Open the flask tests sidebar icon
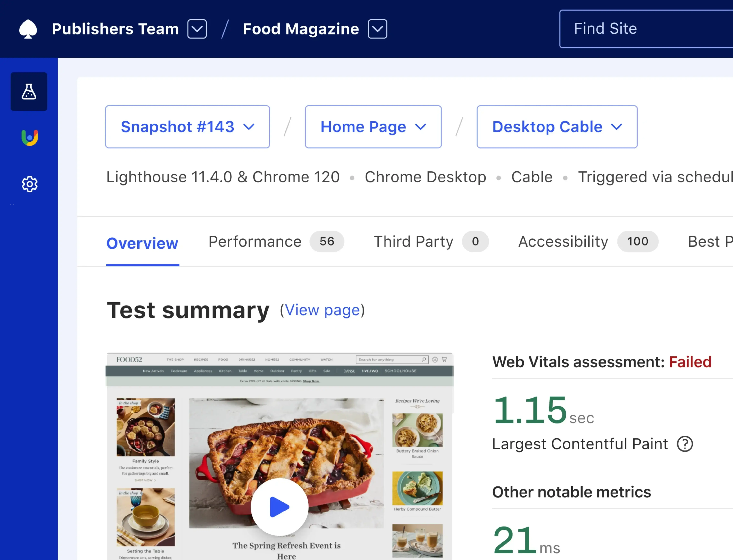This screenshot has height=560, width=733. [x=29, y=92]
